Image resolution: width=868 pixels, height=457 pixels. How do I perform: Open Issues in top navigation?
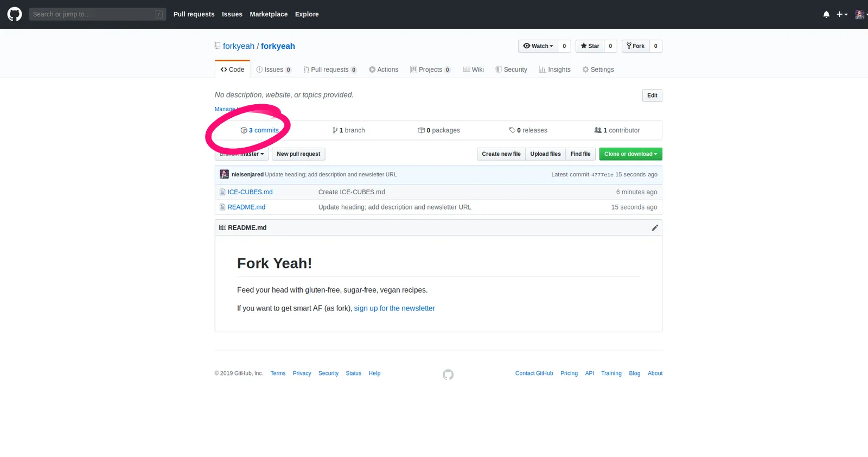232,14
